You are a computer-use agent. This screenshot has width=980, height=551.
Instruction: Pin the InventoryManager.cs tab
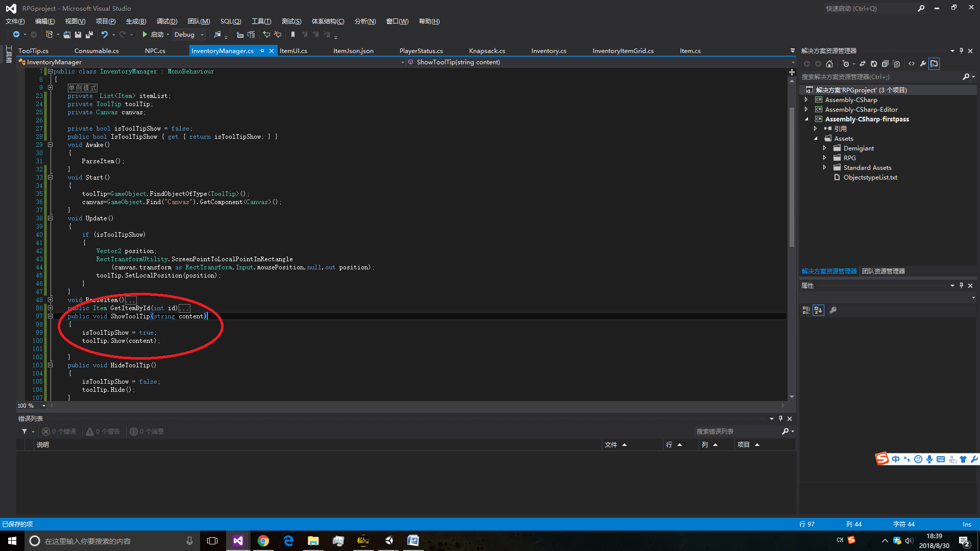coord(262,51)
